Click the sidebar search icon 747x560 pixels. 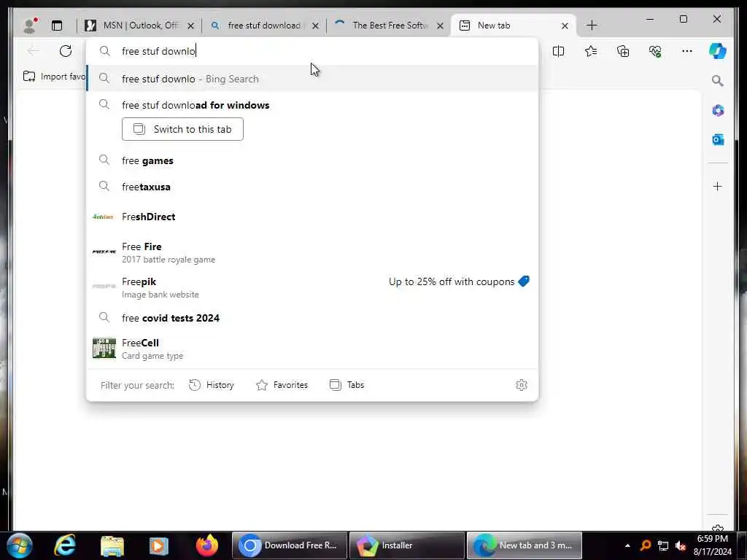click(718, 81)
